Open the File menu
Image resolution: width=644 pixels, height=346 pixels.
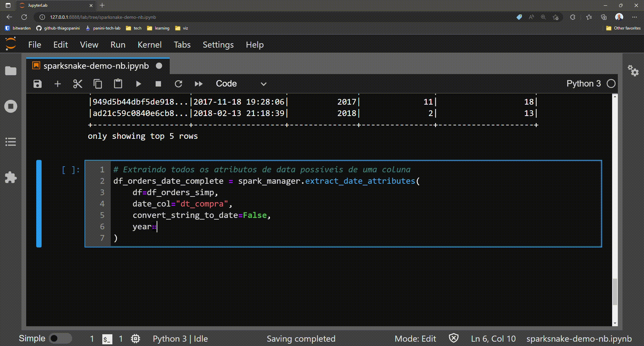(x=35, y=45)
